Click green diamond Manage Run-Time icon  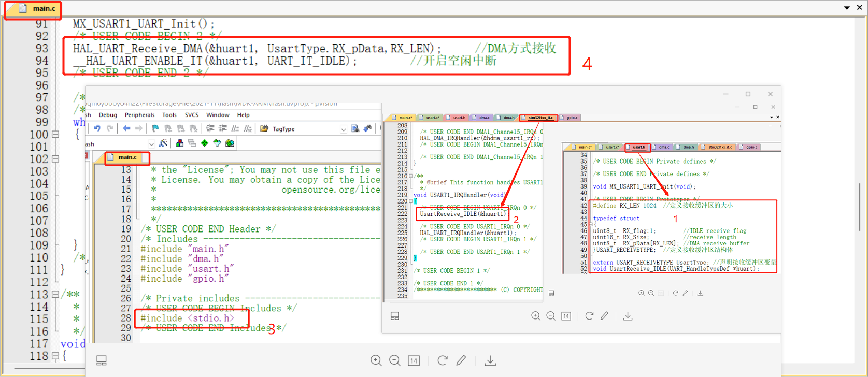[x=205, y=143]
